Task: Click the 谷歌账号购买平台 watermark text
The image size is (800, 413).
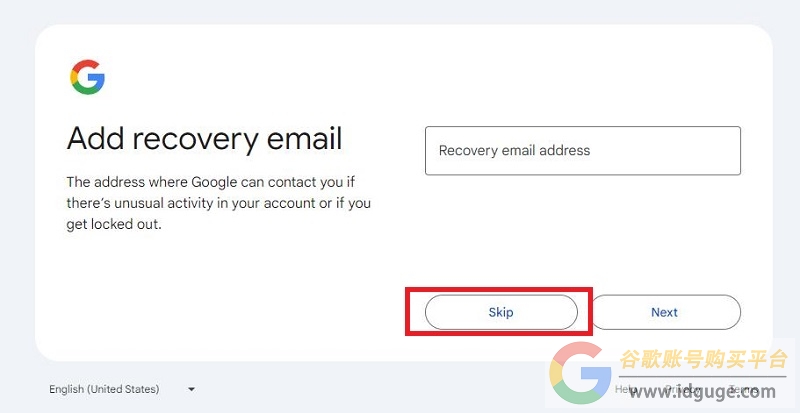Action: click(704, 359)
